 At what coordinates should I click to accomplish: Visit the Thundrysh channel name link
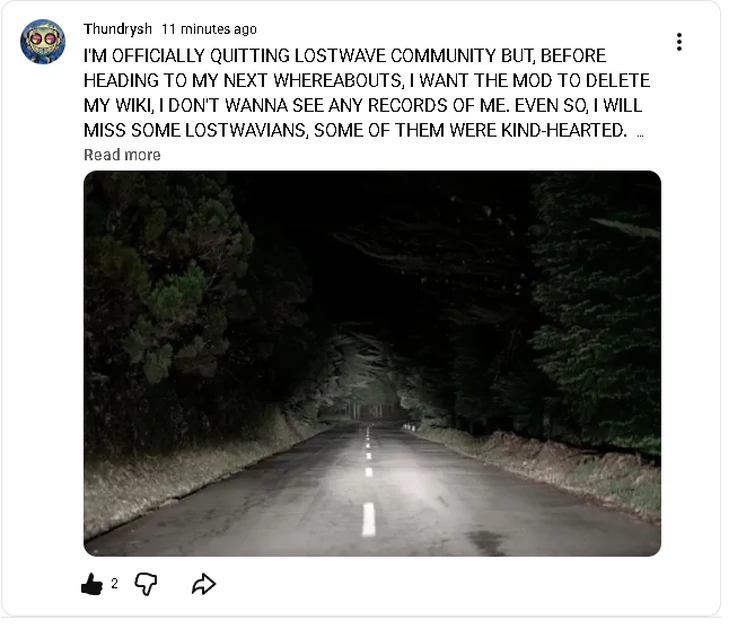coord(117,29)
